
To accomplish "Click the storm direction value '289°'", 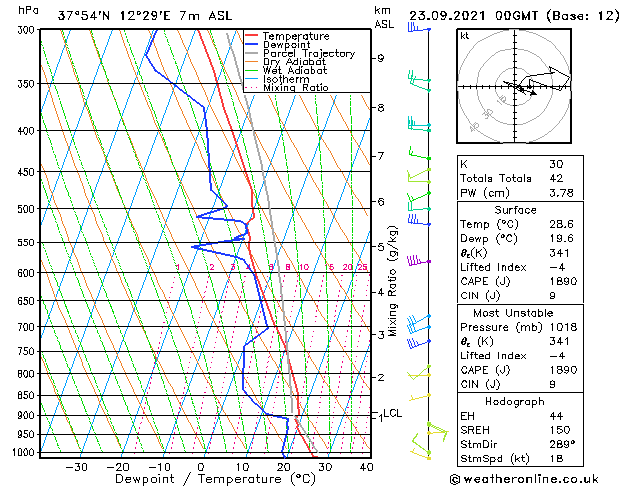I will [x=562, y=445].
